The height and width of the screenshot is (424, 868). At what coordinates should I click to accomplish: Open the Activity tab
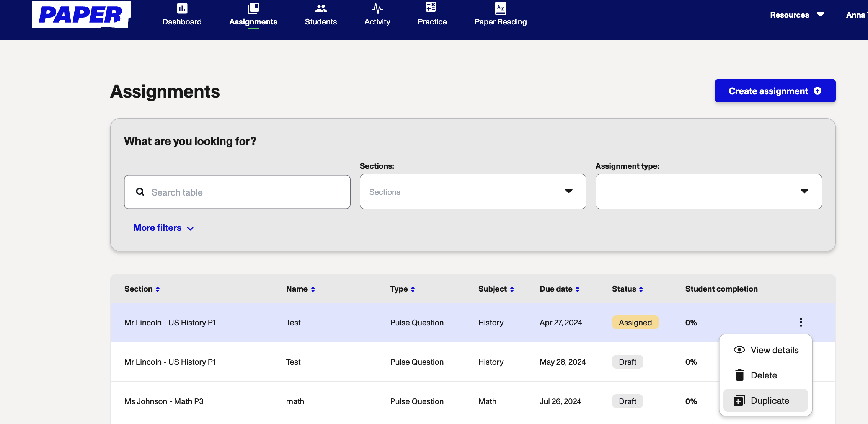click(x=377, y=15)
